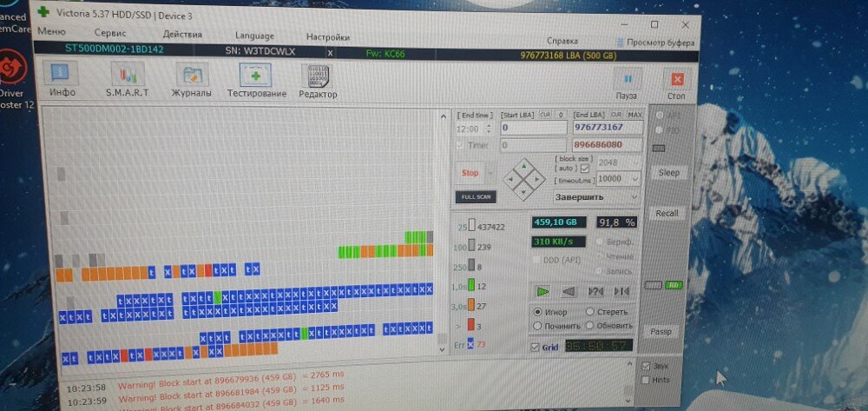Open the Редактор sector editor
868x411 pixels.
pyautogui.click(x=317, y=80)
